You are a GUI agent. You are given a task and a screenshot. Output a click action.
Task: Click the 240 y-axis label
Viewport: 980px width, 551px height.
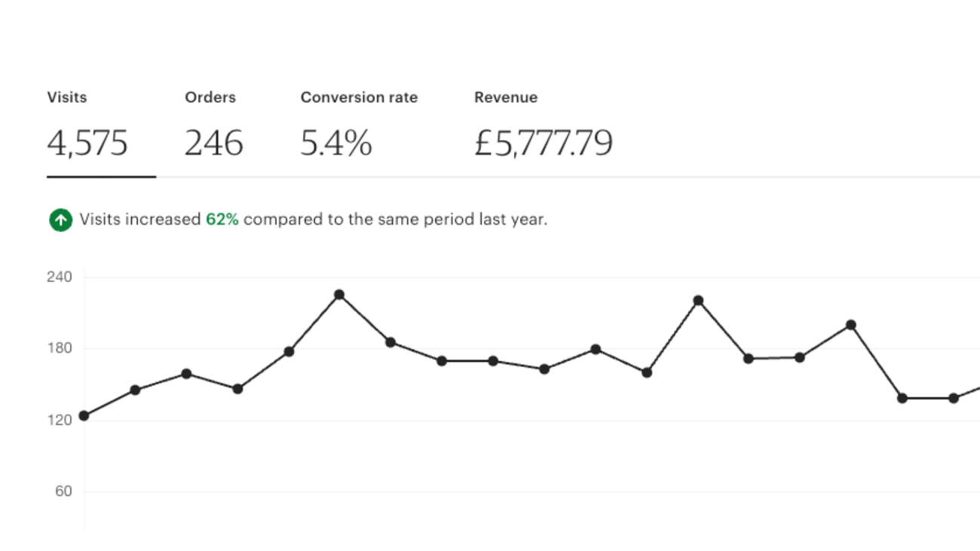click(60, 277)
